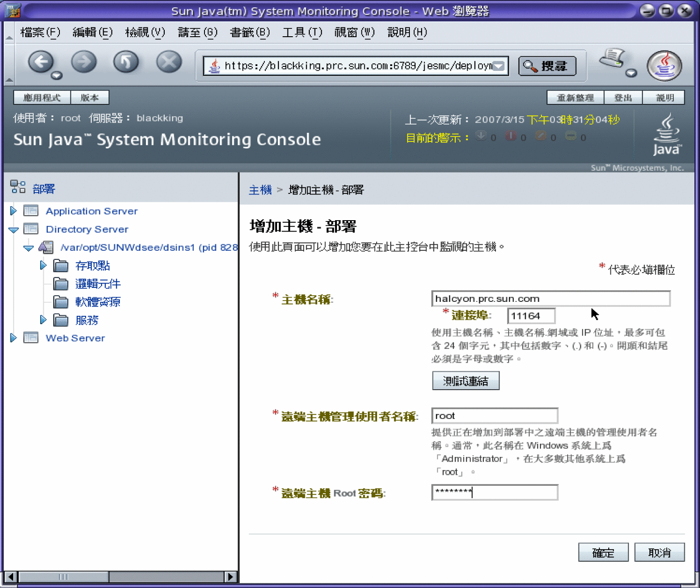The width and height of the screenshot is (700, 588).
Task: Click the Web Server node icon
Action: pyautogui.click(x=31, y=337)
